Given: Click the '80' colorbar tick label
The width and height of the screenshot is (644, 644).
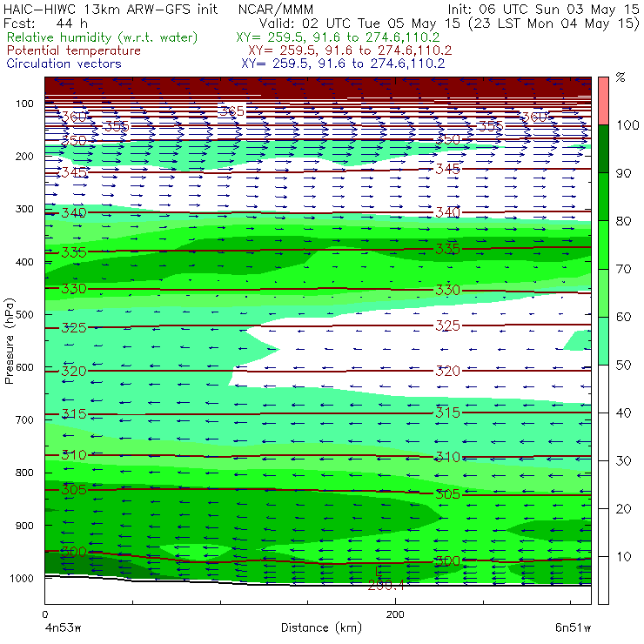Looking at the screenshot, I should click(623, 221).
